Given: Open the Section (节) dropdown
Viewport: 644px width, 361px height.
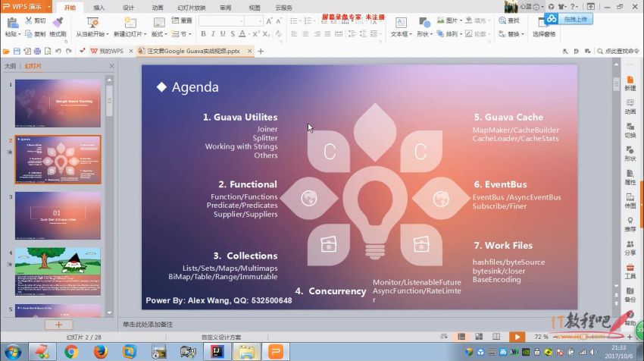Looking at the screenshot, I should point(181,33).
